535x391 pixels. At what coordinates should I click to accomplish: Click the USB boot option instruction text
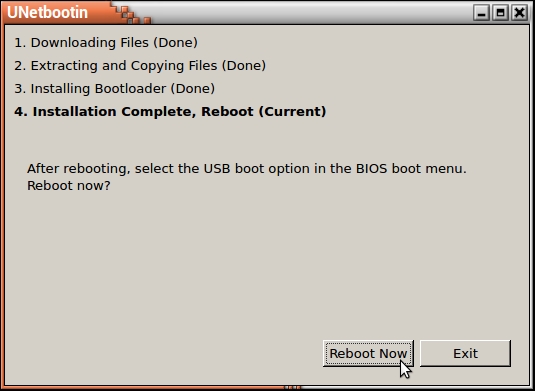pyautogui.click(x=247, y=169)
